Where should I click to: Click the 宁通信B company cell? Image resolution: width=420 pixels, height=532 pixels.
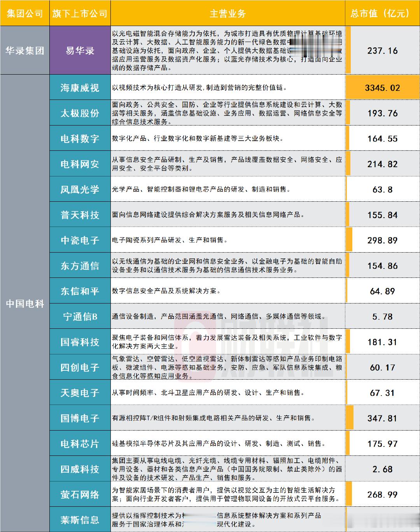(x=80, y=317)
